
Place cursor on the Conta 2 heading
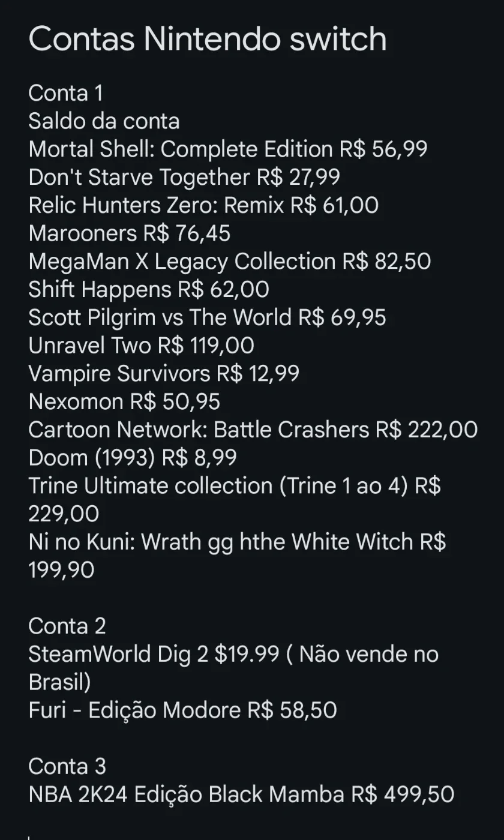click(67, 626)
